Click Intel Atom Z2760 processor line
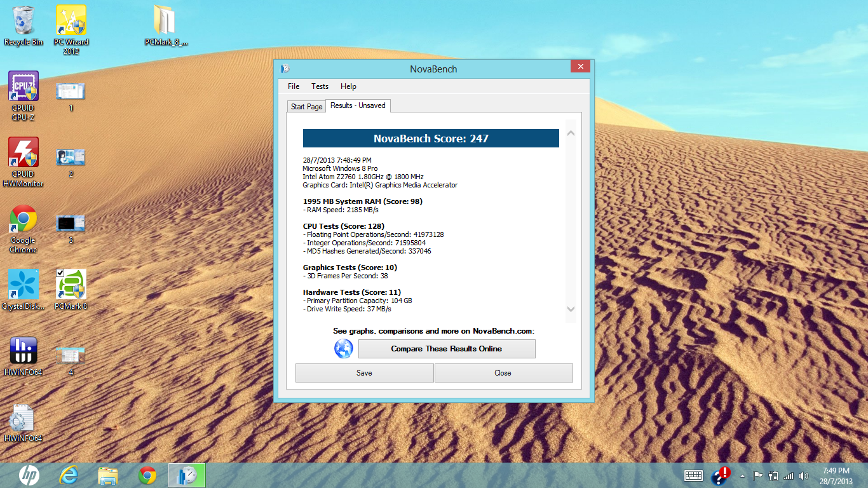Image resolution: width=868 pixels, height=488 pixels. click(x=363, y=177)
